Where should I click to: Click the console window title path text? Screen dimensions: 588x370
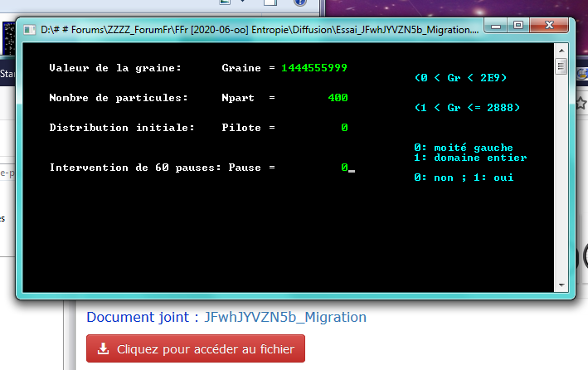click(260, 30)
